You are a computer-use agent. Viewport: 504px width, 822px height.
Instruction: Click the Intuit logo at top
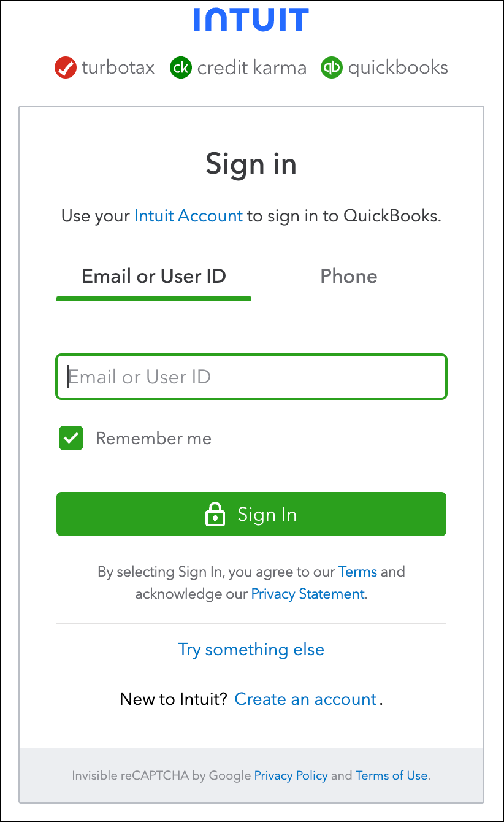[251, 20]
